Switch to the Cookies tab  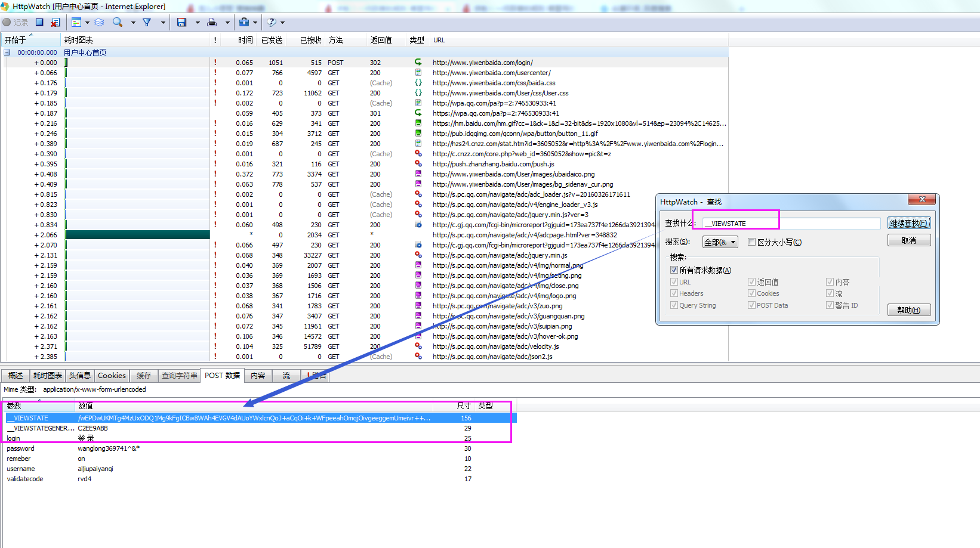(112, 376)
